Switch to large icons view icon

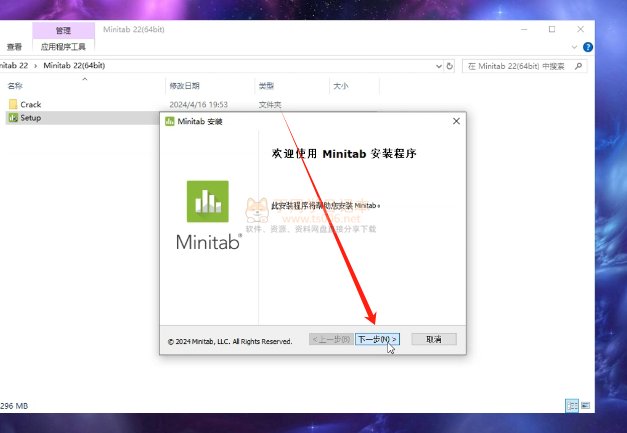[x=585, y=405]
